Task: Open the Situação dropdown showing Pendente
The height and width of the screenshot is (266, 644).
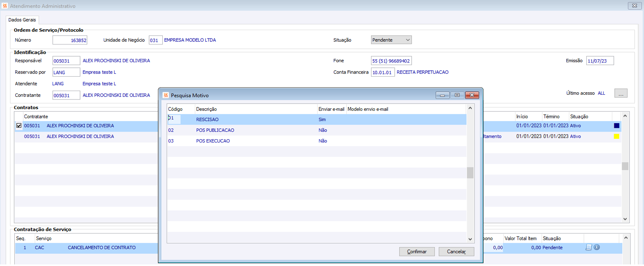Action: [x=391, y=40]
